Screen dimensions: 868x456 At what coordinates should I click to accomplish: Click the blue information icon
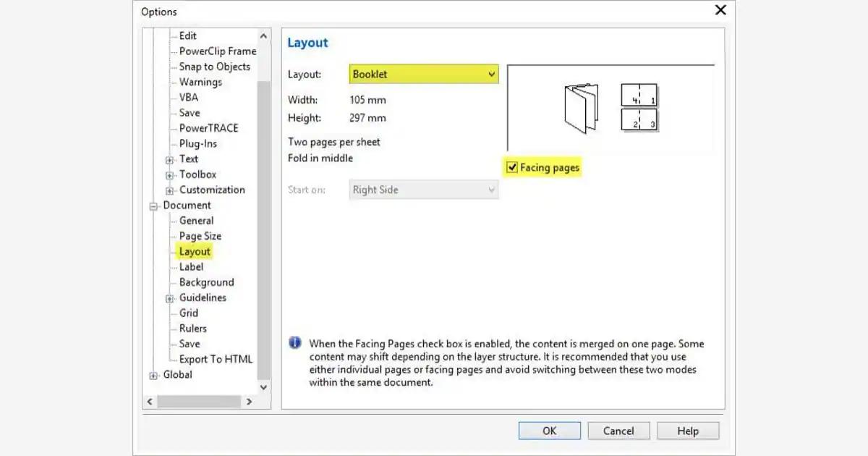pos(295,343)
